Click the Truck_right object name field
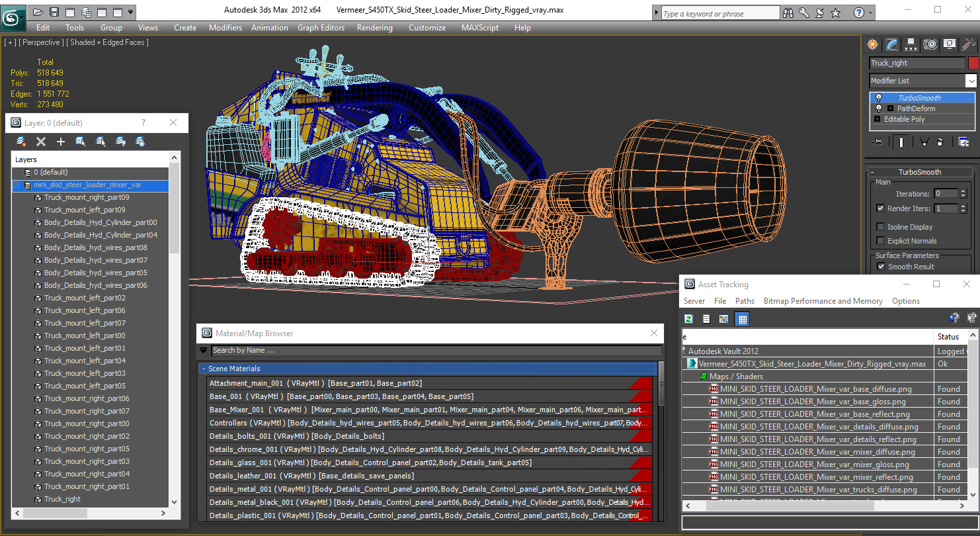This screenshot has height=536, width=980. [917, 63]
